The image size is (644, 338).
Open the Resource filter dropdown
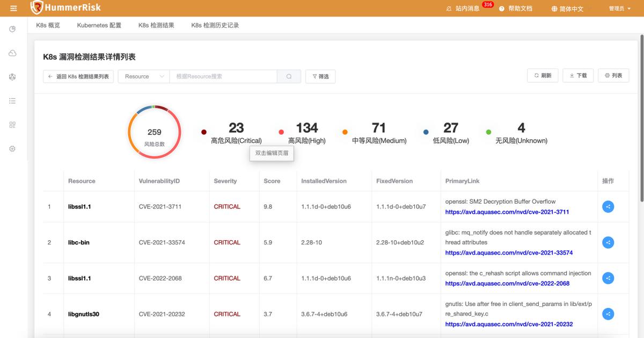pyautogui.click(x=143, y=76)
